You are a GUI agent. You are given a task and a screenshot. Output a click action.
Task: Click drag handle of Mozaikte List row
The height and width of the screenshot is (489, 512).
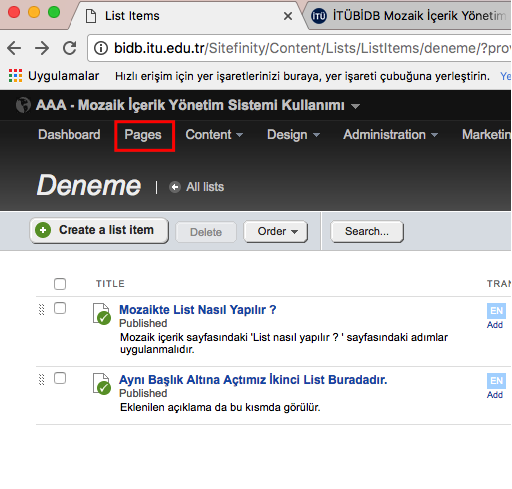tap(42, 309)
